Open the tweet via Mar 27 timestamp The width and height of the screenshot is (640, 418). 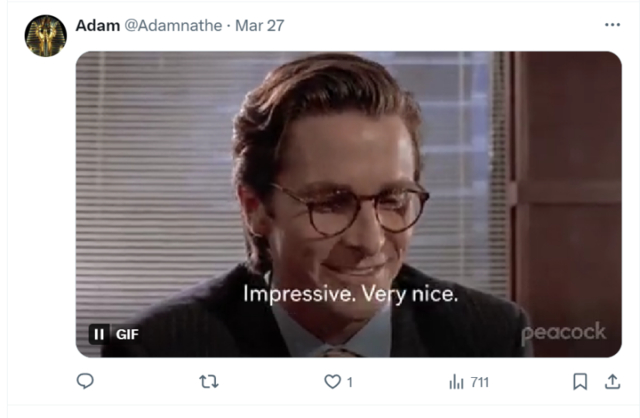[x=260, y=25]
